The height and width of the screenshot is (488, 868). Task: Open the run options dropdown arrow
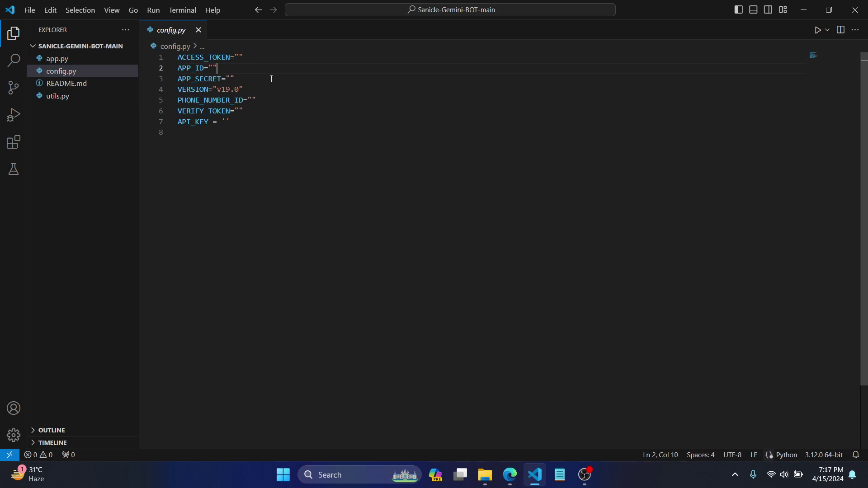pyautogui.click(x=827, y=30)
